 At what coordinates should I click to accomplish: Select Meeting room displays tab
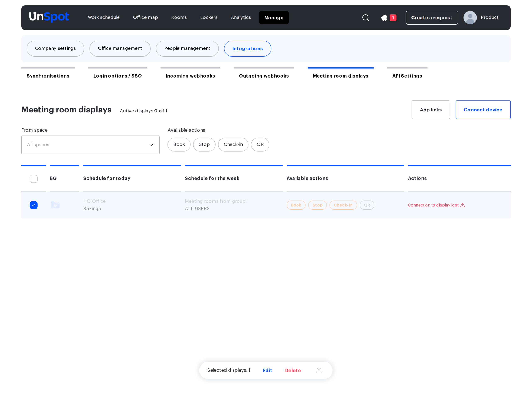point(340,76)
